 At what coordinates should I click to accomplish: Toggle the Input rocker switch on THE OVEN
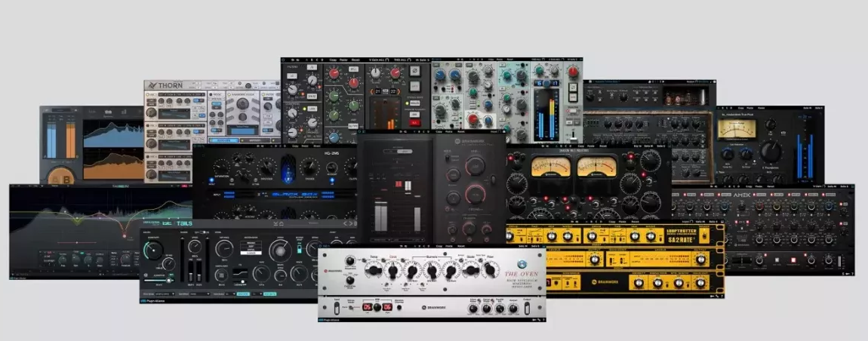click(337, 309)
